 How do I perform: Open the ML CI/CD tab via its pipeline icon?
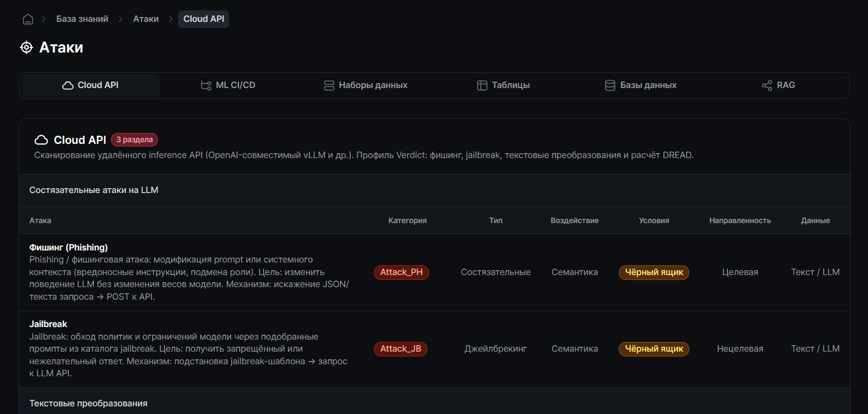tap(206, 85)
